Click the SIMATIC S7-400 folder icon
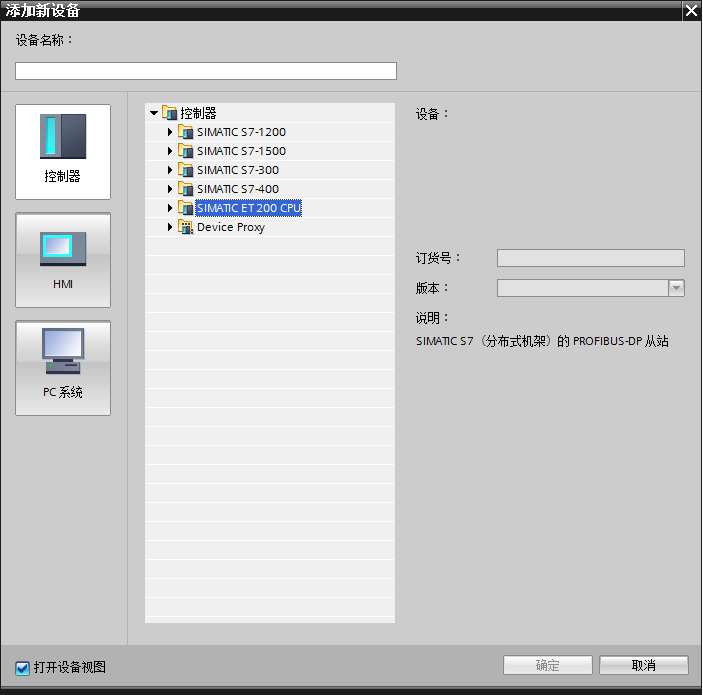703x695 pixels. [x=185, y=189]
